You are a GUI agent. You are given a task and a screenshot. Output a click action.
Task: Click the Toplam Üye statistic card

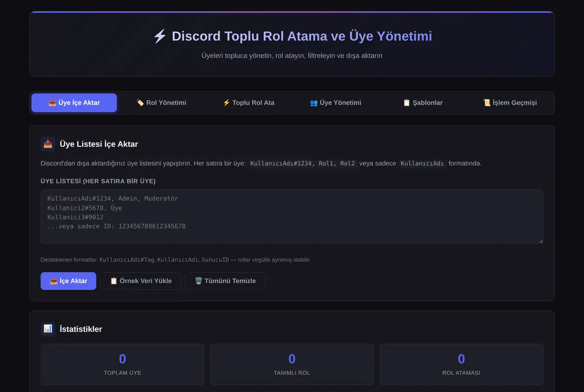[x=122, y=364]
